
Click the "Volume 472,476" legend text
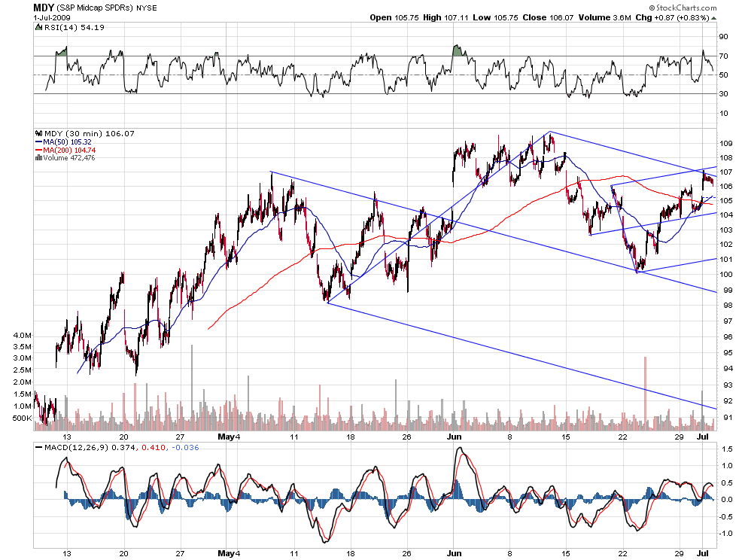(x=69, y=158)
